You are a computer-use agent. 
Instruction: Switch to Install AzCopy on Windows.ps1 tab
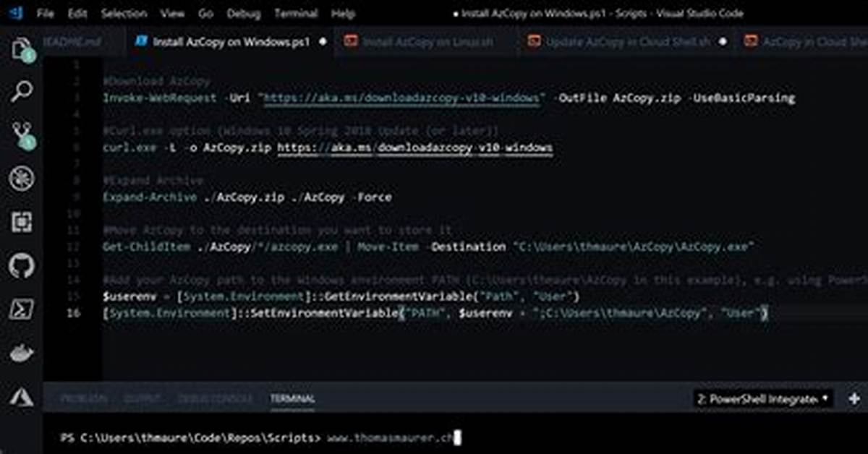tap(231, 42)
